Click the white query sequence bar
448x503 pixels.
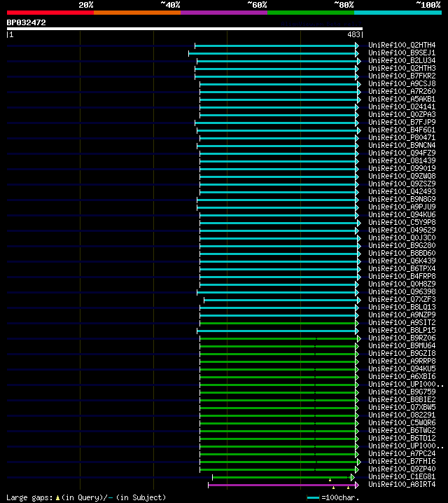click(185, 29)
